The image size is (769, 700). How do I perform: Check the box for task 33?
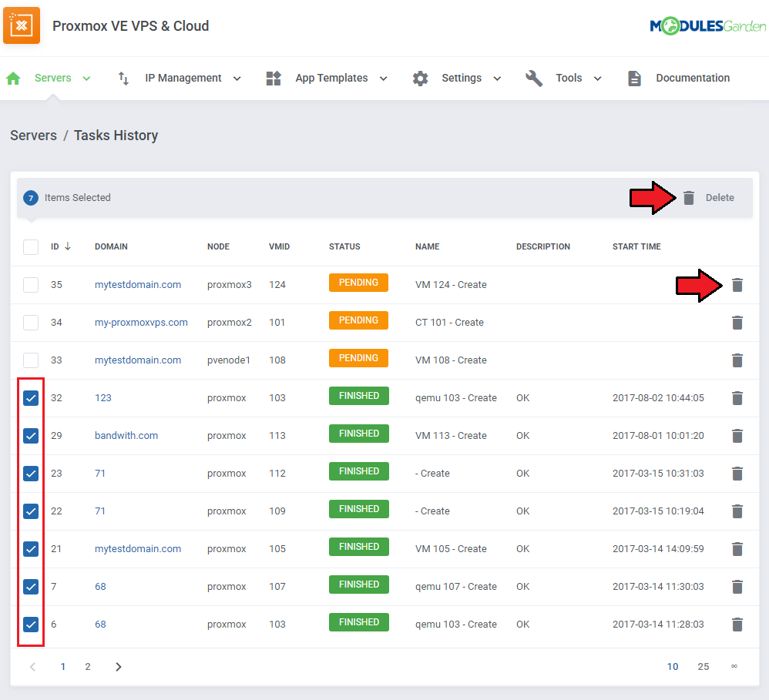click(x=31, y=360)
